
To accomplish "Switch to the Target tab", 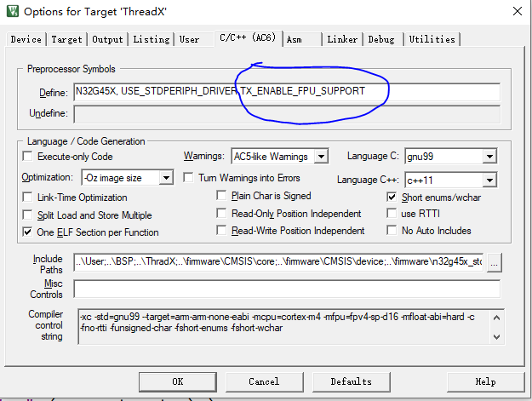I will (x=67, y=39).
